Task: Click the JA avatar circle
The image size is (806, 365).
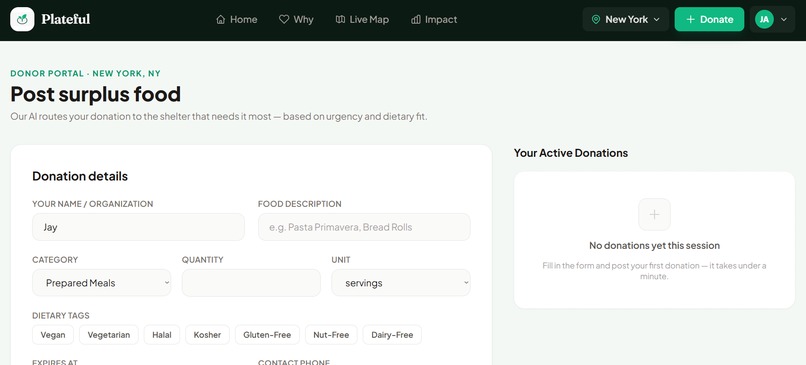Action: pos(764,20)
